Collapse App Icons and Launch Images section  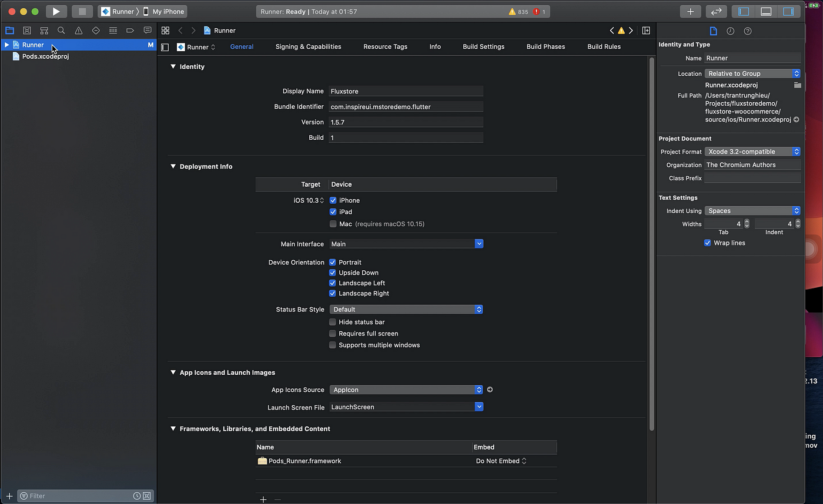tap(173, 372)
